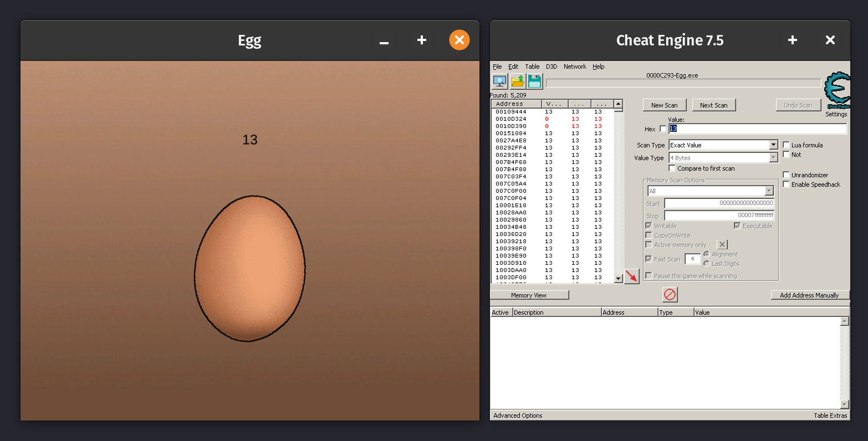The image size is (868, 441).
Task: Select the Alignment radio button
Action: pyautogui.click(x=706, y=254)
